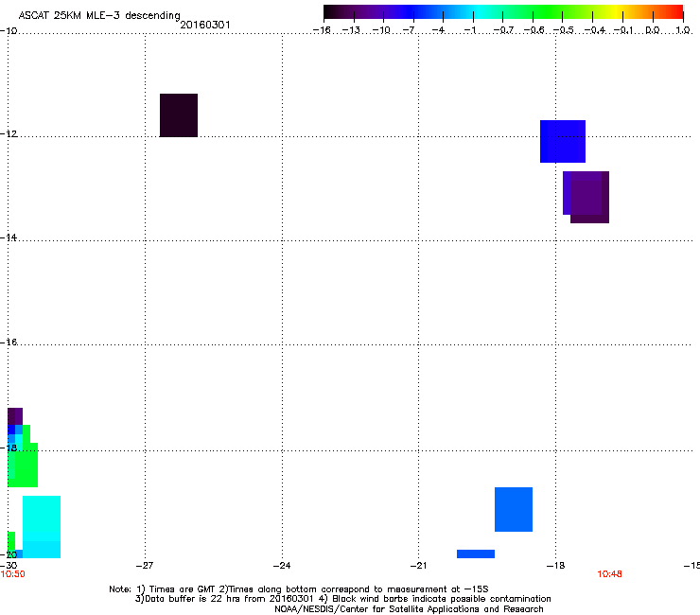The width and height of the screenshot is (700, 615).
Task: Click the -13 color bar label
Action: coord(351,30)
